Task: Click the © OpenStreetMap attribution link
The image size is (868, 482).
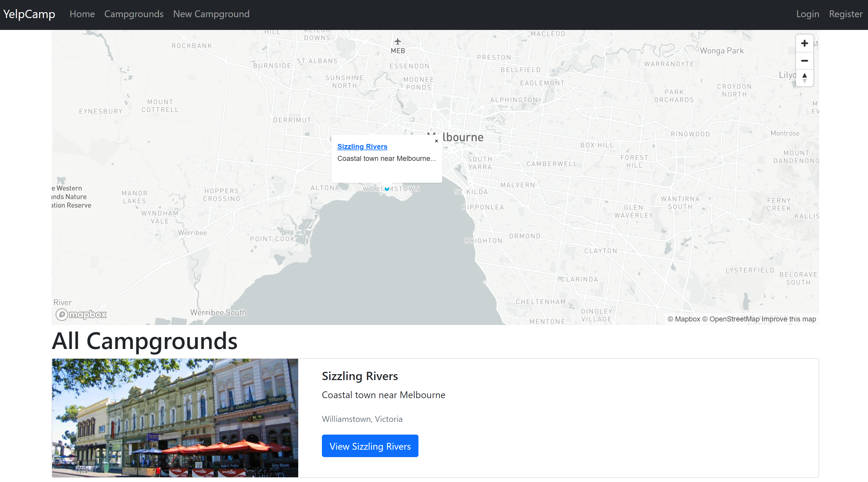Action: point(731,319)
